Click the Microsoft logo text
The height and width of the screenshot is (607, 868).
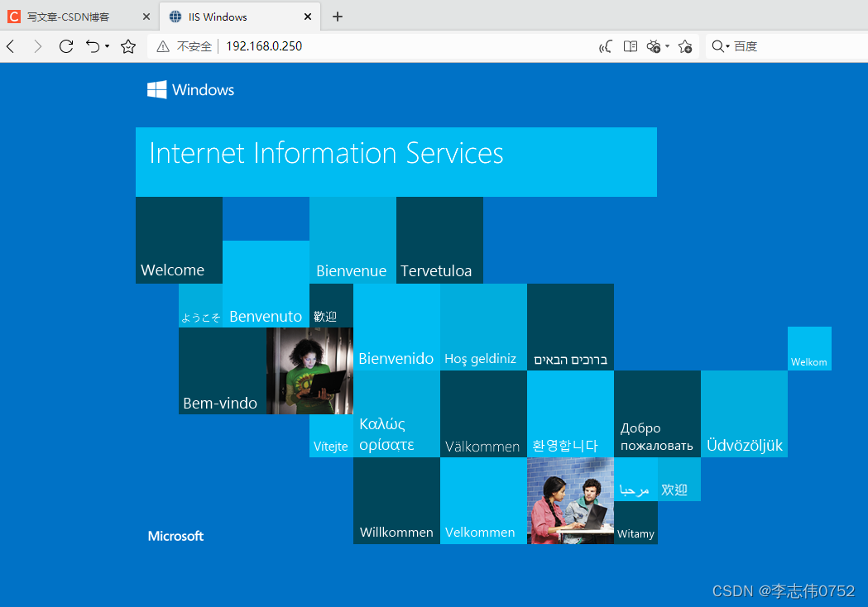[x=175, y=536]
